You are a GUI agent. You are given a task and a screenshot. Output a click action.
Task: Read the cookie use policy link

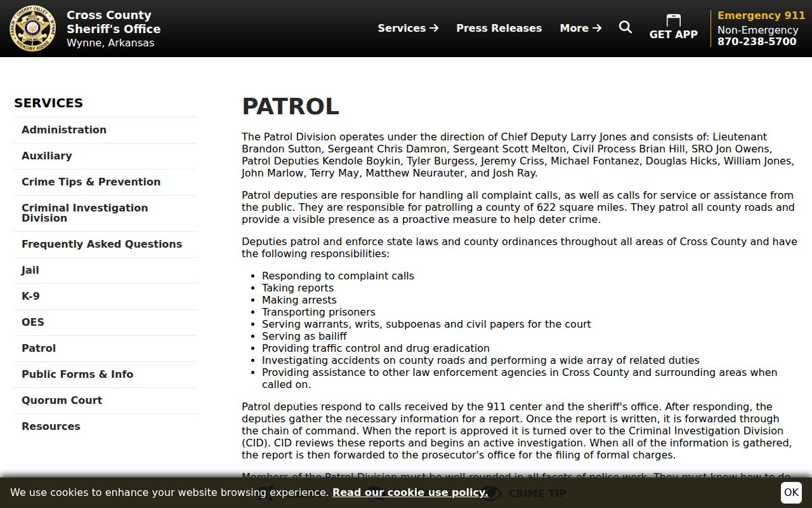(410, 492)
